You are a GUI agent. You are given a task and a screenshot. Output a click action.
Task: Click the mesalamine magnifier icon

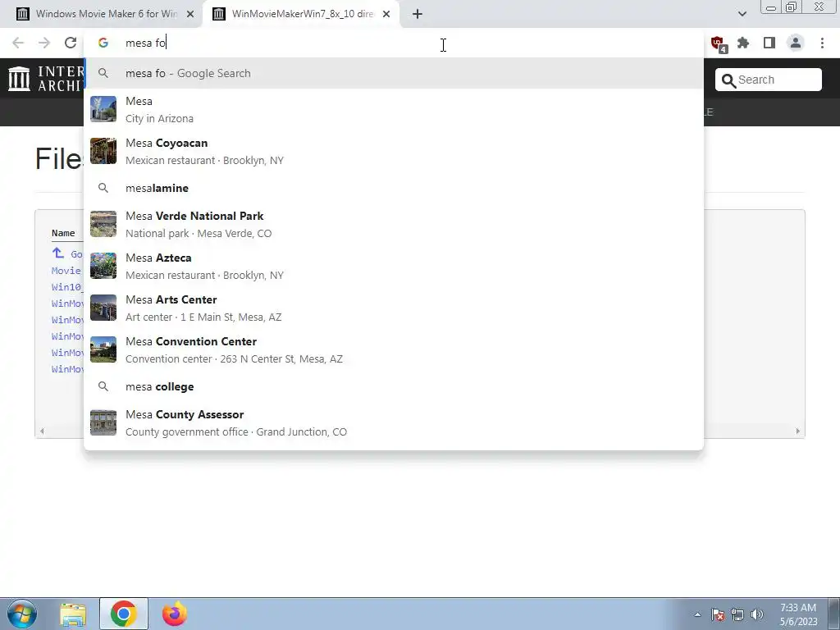pos(103,188)
